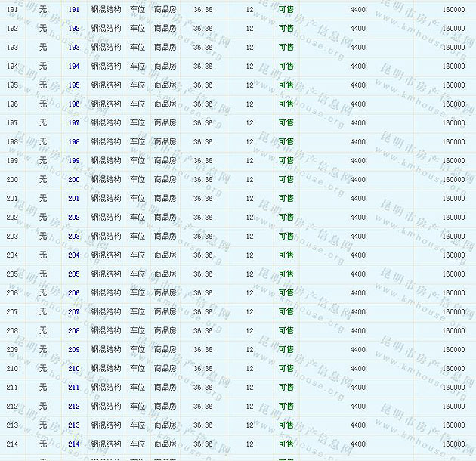Open the blue unit link 214

coord(73,444)
